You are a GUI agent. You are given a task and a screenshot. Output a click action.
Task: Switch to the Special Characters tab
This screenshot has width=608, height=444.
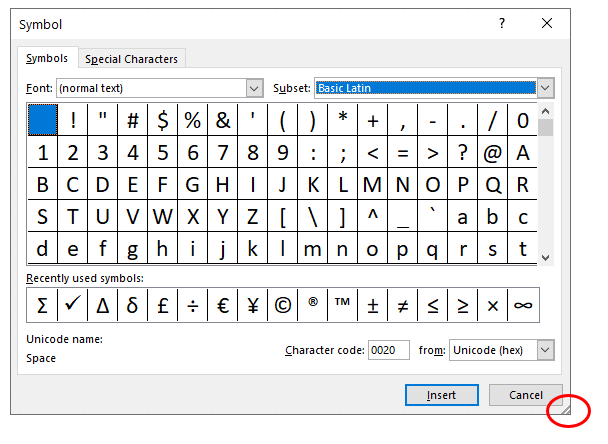pos(131,59)
